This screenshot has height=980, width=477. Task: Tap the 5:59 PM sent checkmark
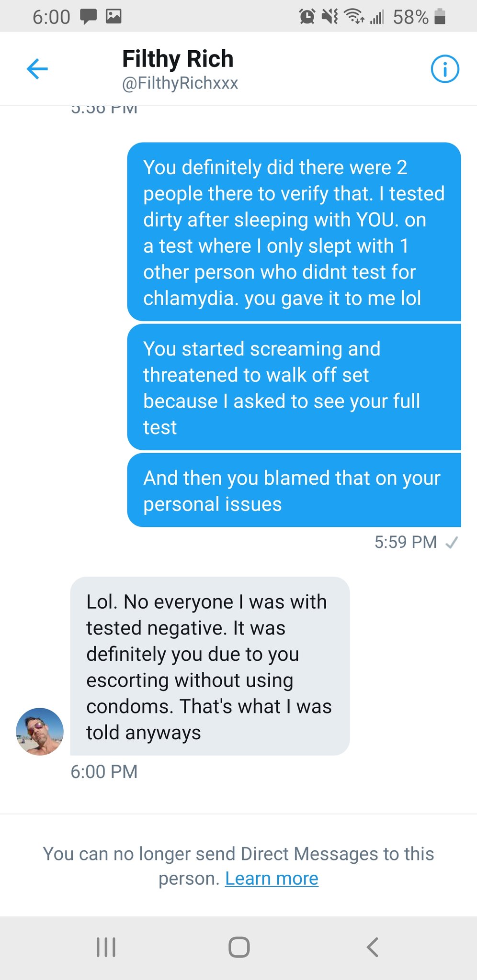click(x=451, y=542)
